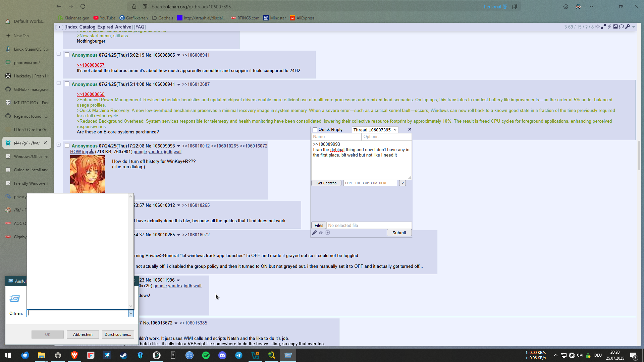Screen dimensions: 644x362
Task: Open the Run dialog Öffnen history dropdown arrow
Action: point(131,313)
